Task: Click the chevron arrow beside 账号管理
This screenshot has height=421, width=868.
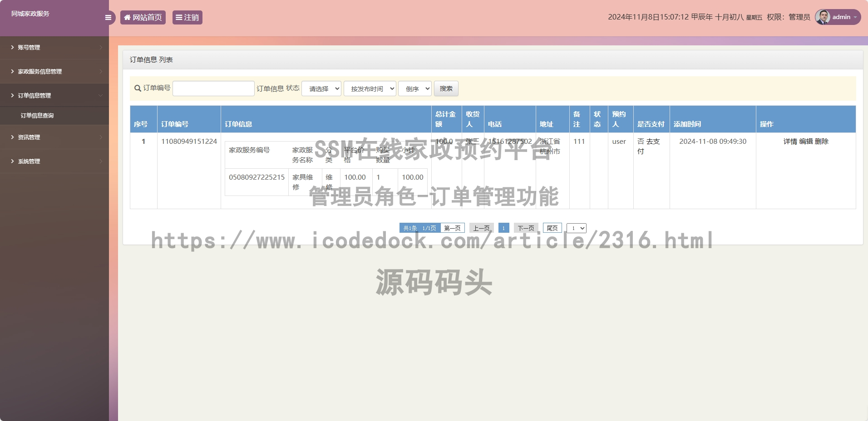Action: (101, 47)
